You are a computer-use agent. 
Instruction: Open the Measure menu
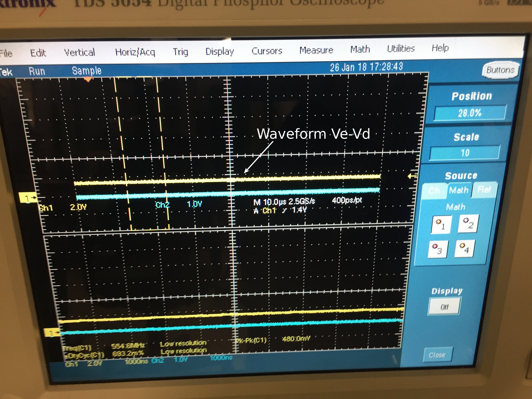point(316,50)
